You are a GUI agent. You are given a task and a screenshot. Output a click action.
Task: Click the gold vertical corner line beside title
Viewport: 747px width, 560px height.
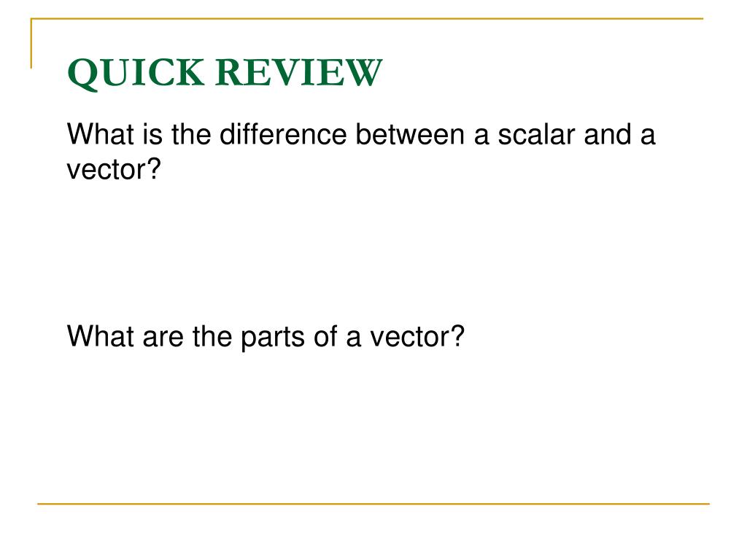31,43
